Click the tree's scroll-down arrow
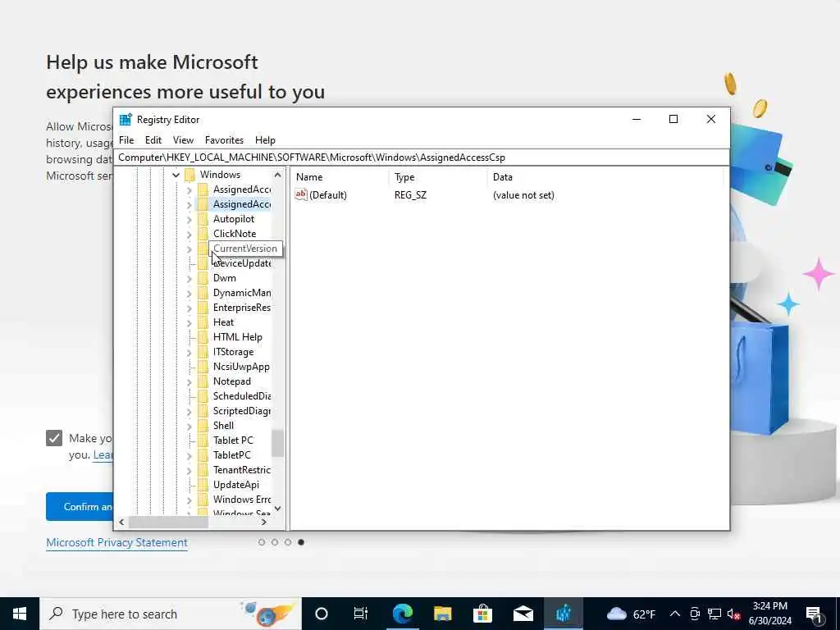Viewport: 840px width, 630px height. click(x=277, y=509)
